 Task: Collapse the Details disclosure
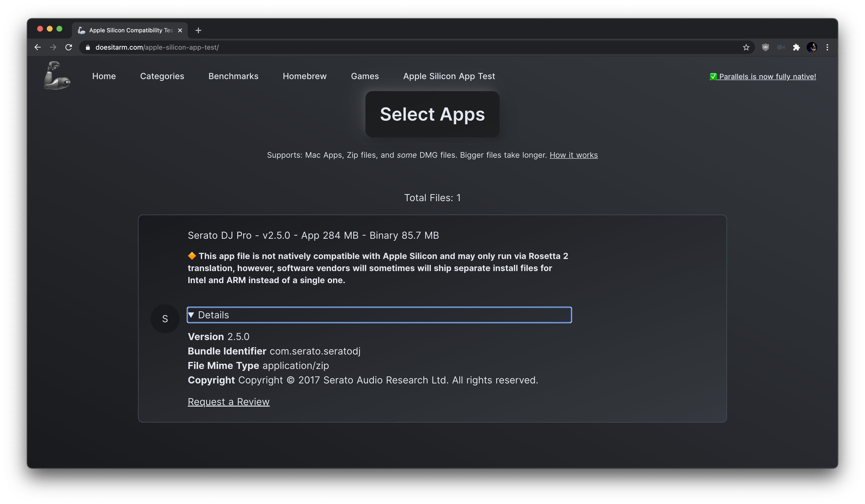379,315
